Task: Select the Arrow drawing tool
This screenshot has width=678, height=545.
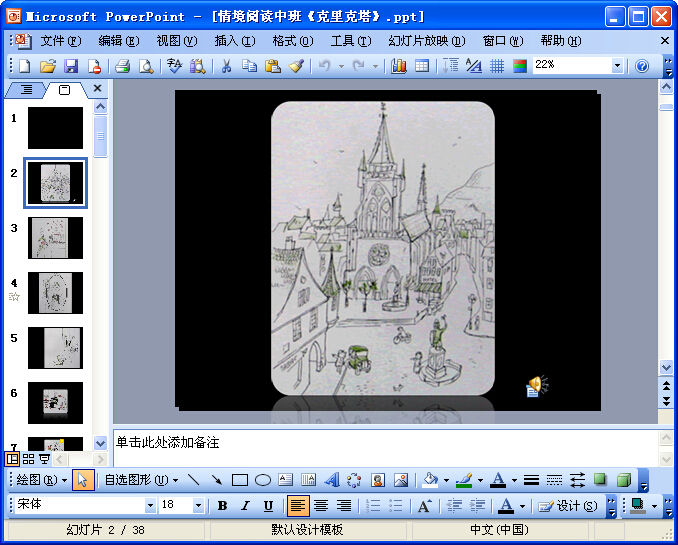Action: click(217, 480)
